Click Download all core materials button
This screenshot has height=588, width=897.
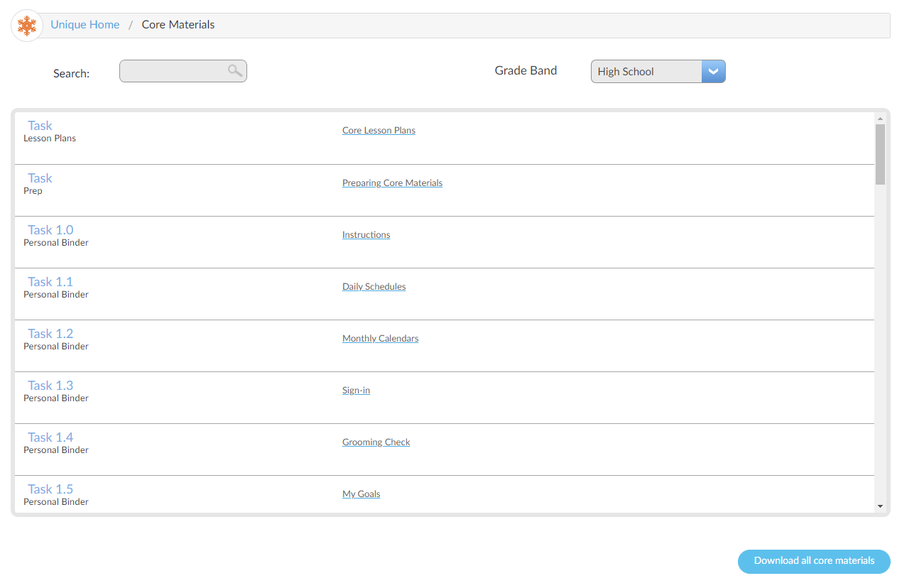814,561
